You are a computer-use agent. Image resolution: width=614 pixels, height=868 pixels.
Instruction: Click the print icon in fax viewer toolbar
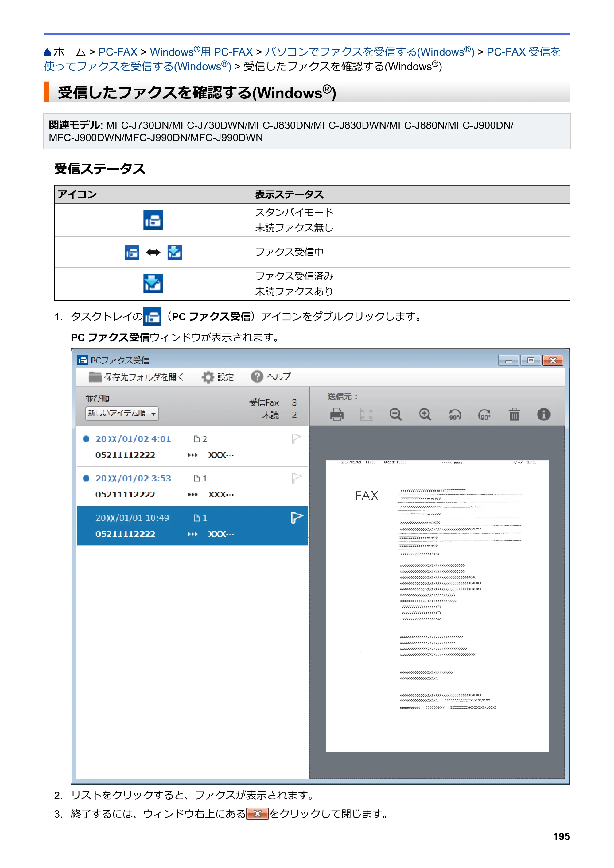pyautogui.click(x=336, y=414)
